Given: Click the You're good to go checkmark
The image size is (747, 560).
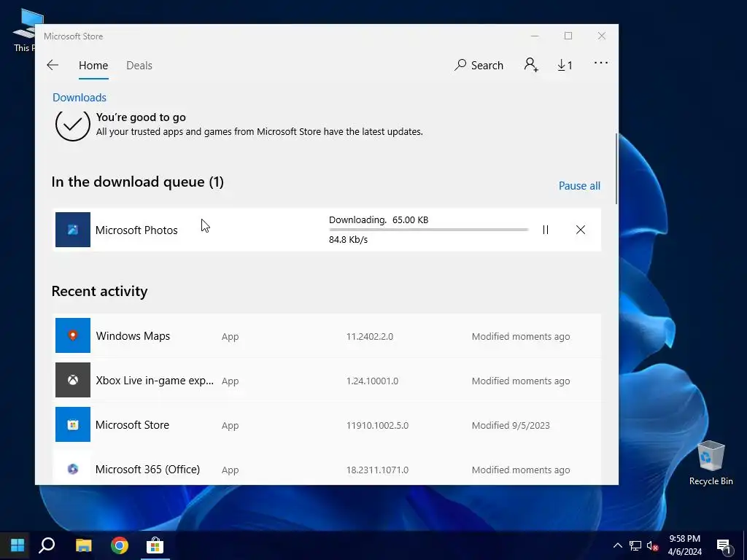Looking at the screenshot, I should pos(72,125).
